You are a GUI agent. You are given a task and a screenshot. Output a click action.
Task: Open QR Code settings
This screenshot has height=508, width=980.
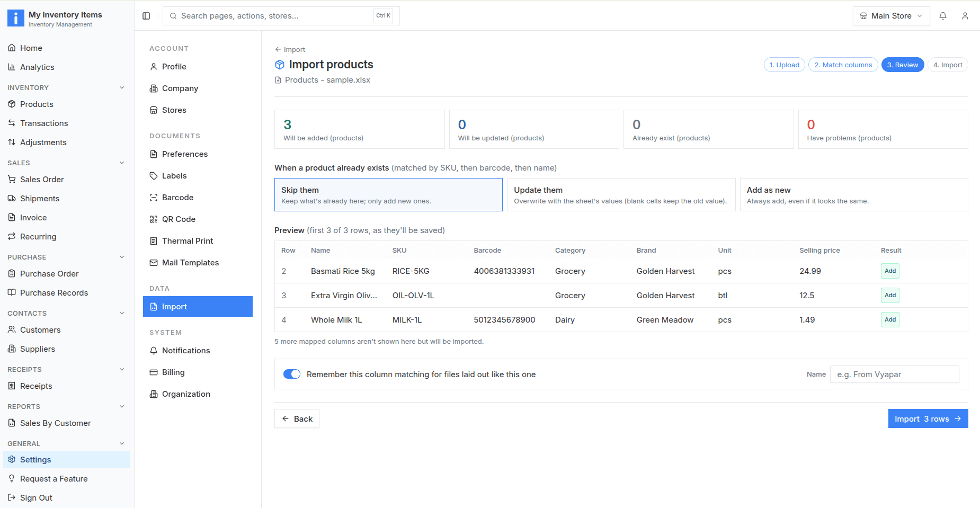[198, 219]
